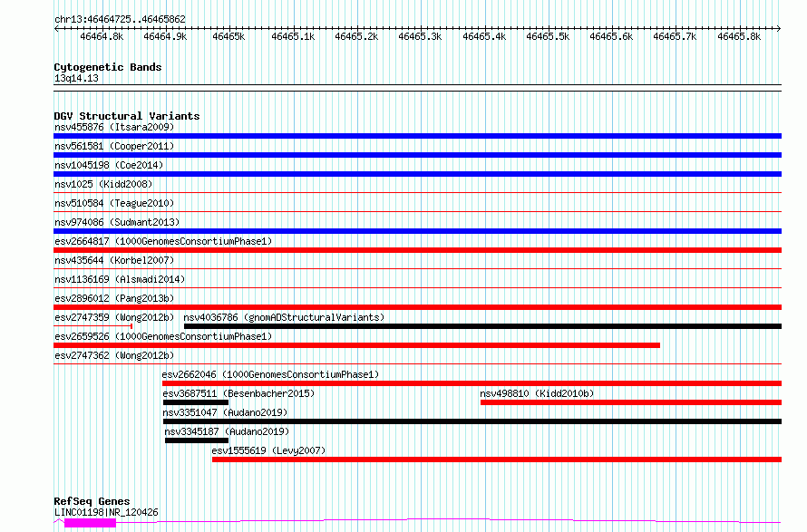This screenshot has height=532, width=807.
Task: Open the nsv1045198 (Coe2014) variant label
Action: (109, 165)
